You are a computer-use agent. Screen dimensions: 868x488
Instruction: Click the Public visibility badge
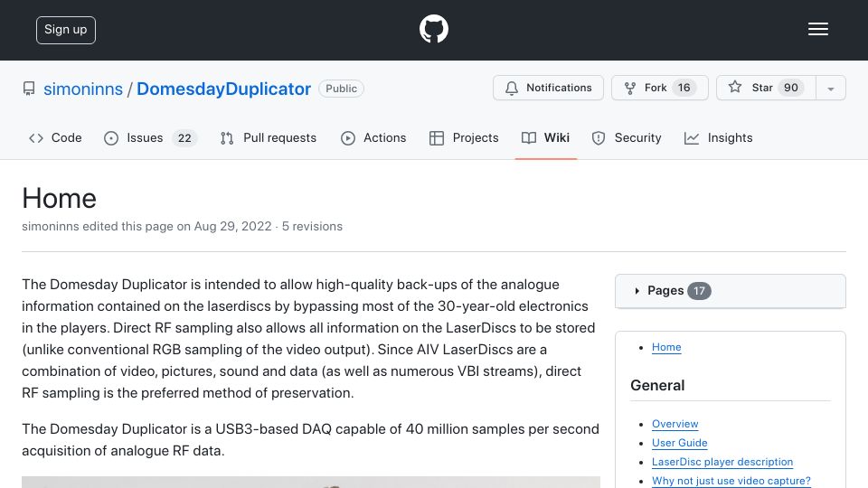pyautogui.click(x=341, y=89)
